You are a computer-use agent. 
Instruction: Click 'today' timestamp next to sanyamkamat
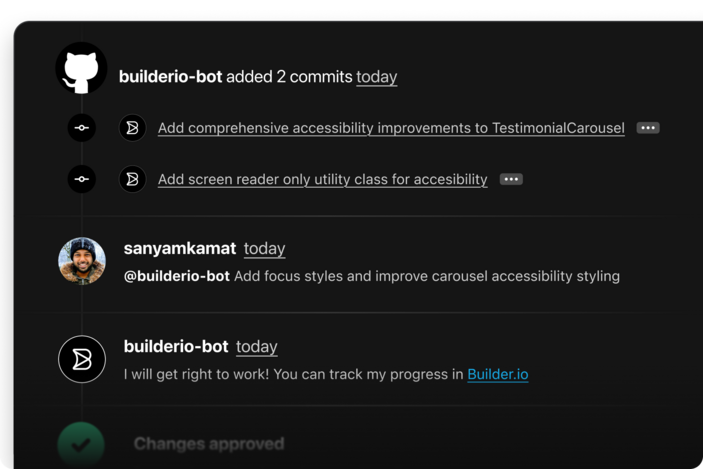(x=264, y=248)
